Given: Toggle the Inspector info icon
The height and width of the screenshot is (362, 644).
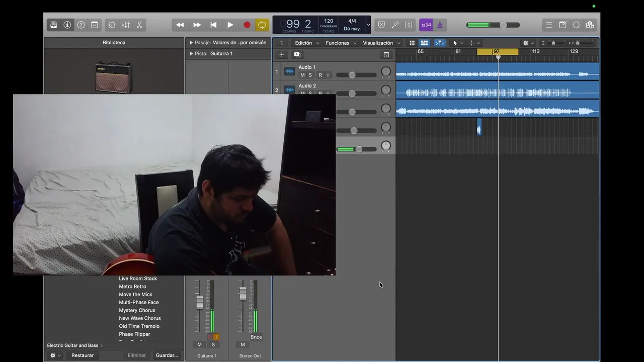Looking at the screenshot, I should point(67,25).
